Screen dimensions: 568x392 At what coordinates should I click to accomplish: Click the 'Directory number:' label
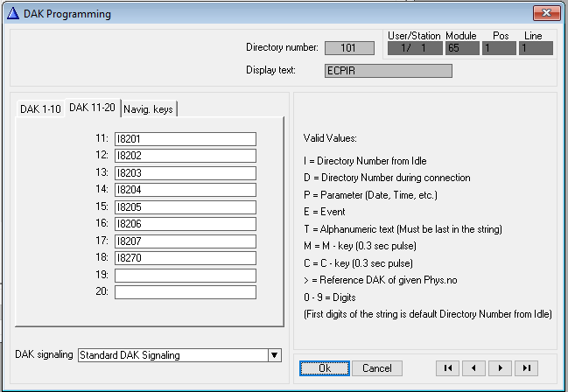[x=282, y=47]
